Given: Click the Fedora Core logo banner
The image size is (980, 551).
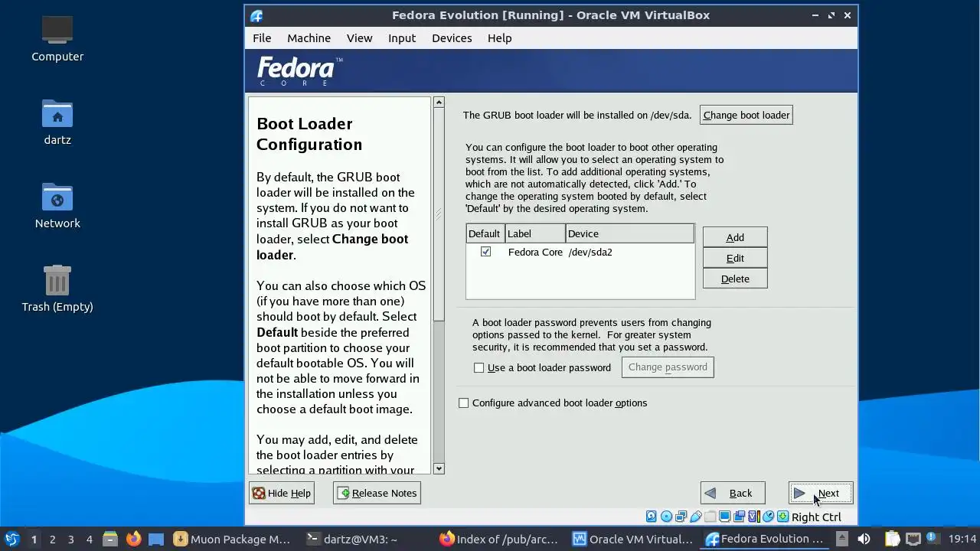Looking at the screenshot, I should click(x=299, y=71).
